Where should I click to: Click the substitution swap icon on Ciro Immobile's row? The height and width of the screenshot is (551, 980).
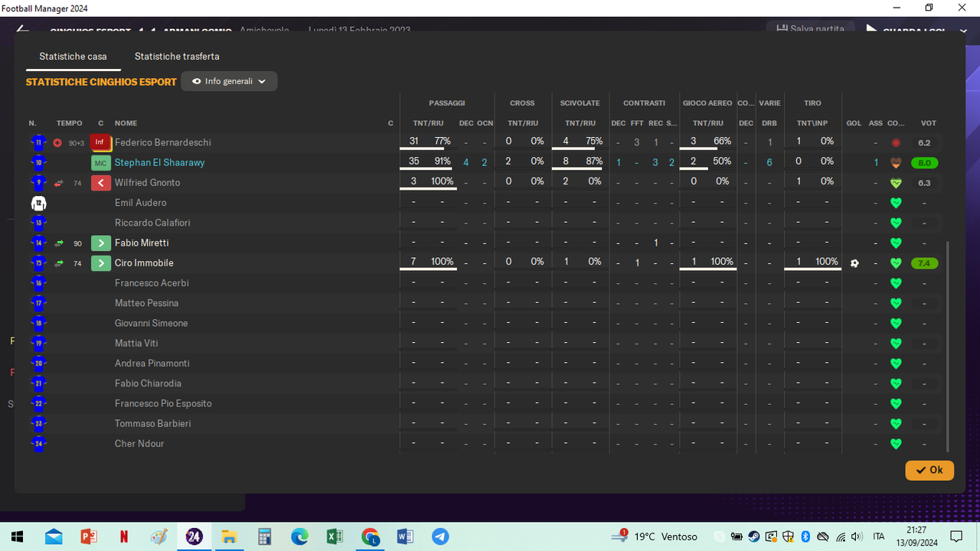59,263
